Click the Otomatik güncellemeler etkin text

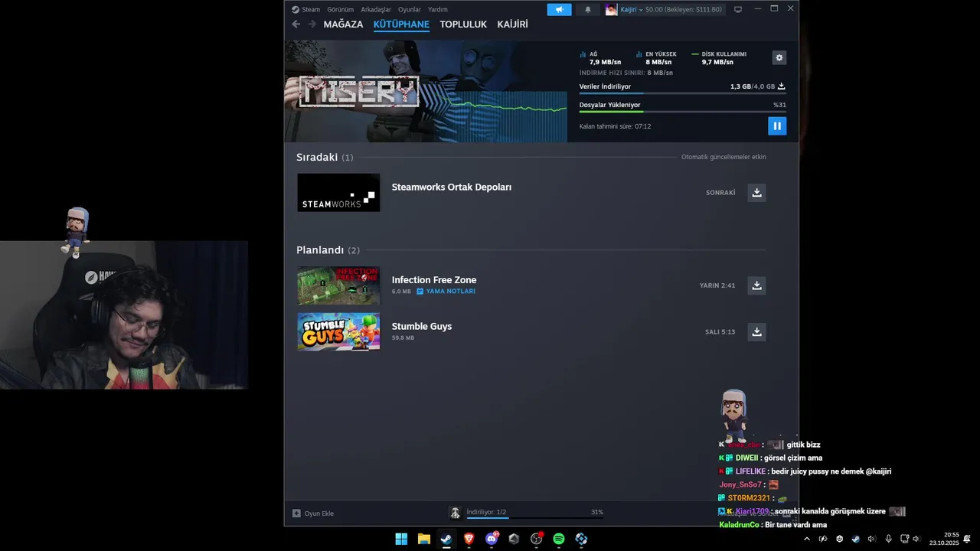point(724,157)
